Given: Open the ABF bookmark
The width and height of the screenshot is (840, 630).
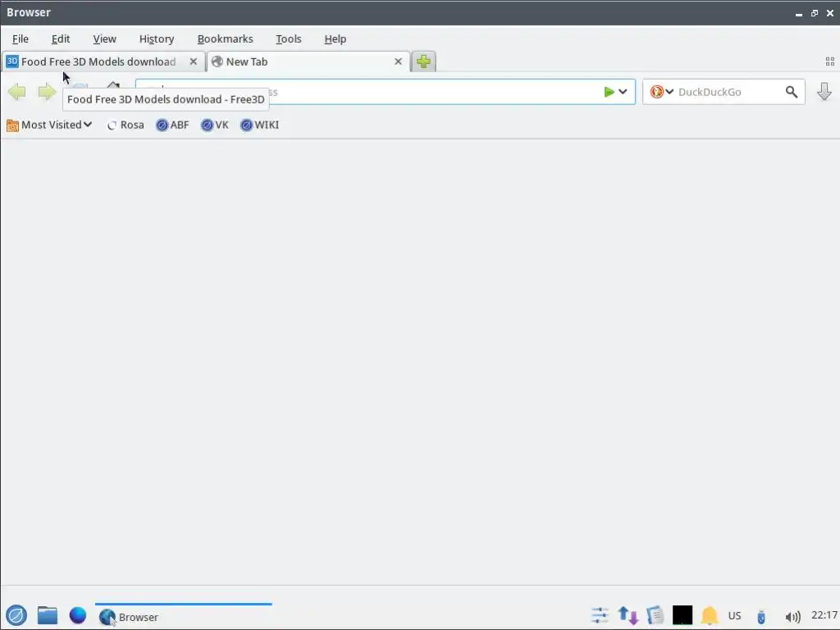Looking at the screenshot, I should click(x=172, y=125).
